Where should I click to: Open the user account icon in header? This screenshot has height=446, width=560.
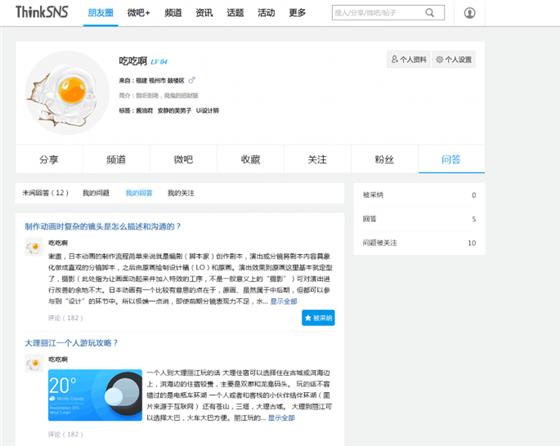click(x=469, y=13)
